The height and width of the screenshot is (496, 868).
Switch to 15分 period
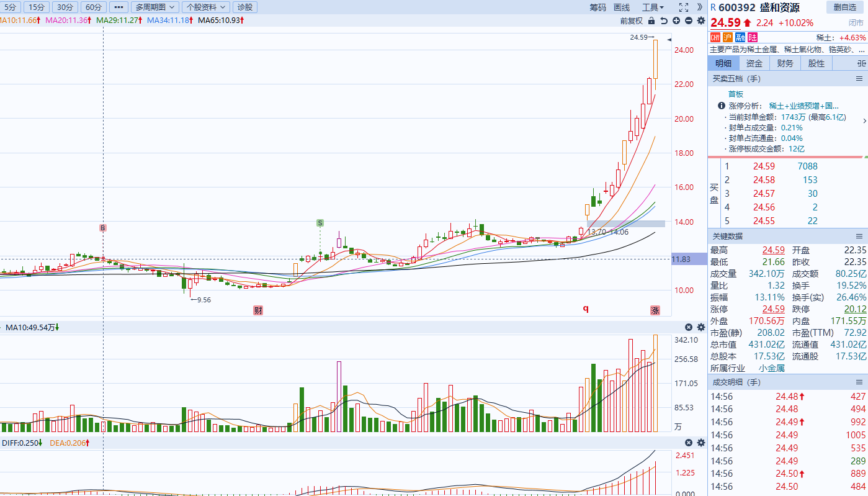(37, 7)
